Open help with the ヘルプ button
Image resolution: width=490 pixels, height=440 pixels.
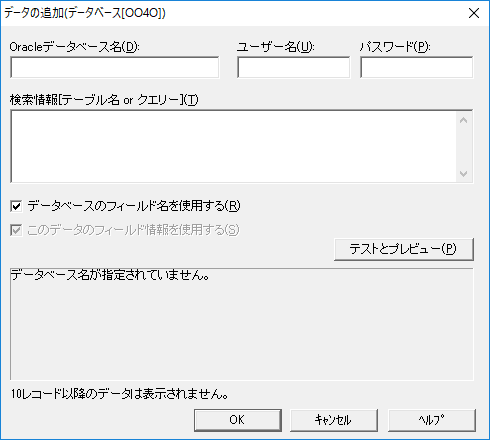coord(432,420)
